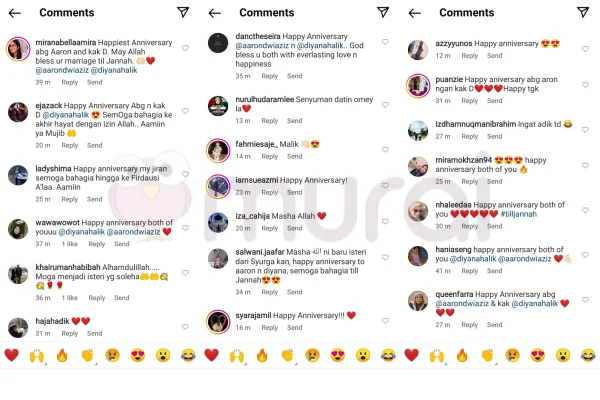Like dancthesedira's comment using its heart outline

click(385, 42)
